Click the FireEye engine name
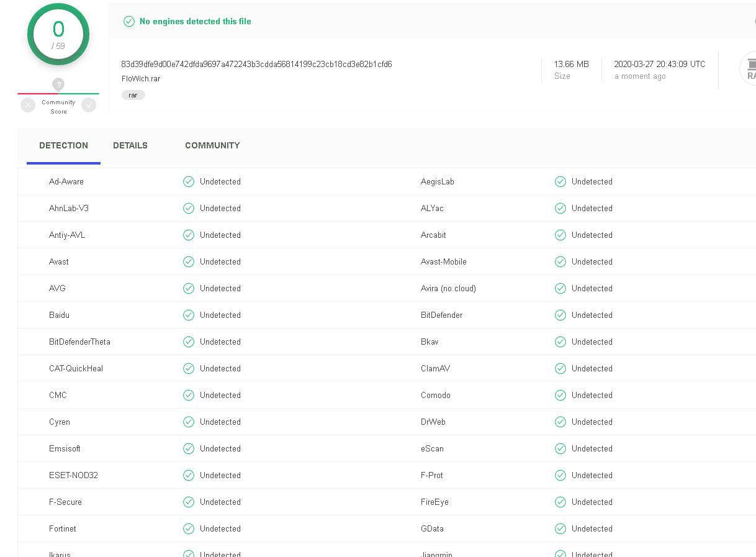Image resolution: width=756 pixels, height=557 pixels. tap(434, 502)
